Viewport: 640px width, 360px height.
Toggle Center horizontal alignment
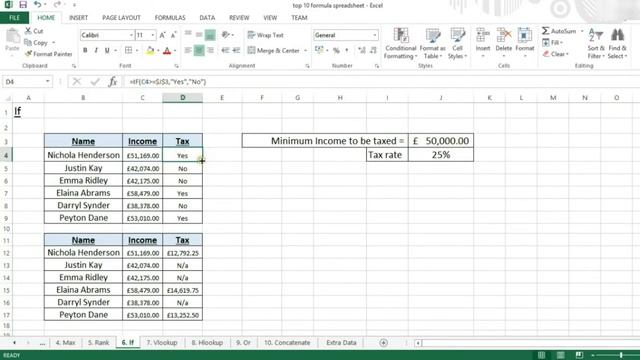click(x=199, y=50)
